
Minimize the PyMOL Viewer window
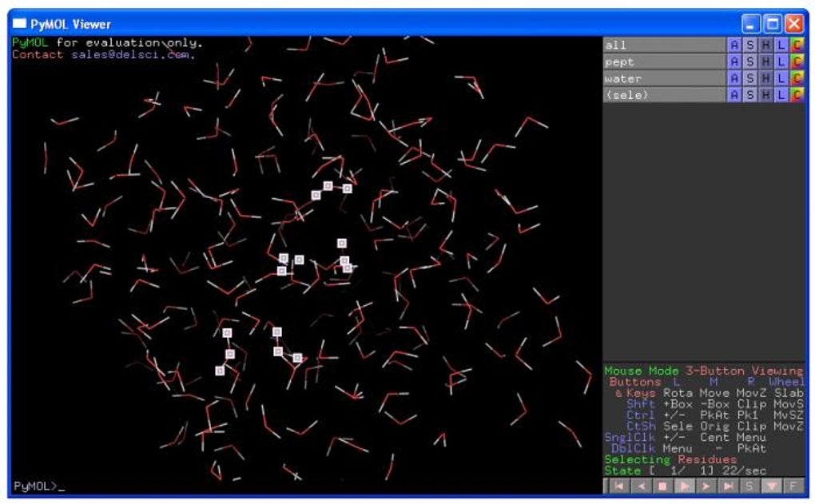point(750,24)
